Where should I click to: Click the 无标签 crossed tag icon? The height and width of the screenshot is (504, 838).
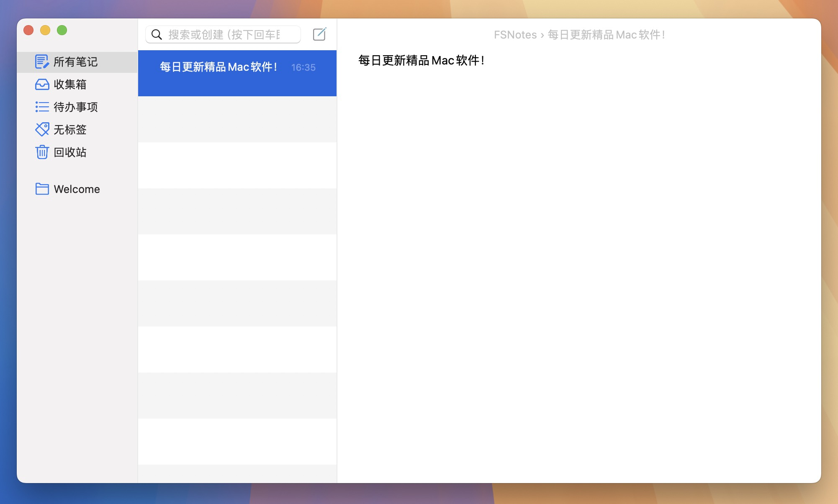pyautogui.click(x=42, y=130)
